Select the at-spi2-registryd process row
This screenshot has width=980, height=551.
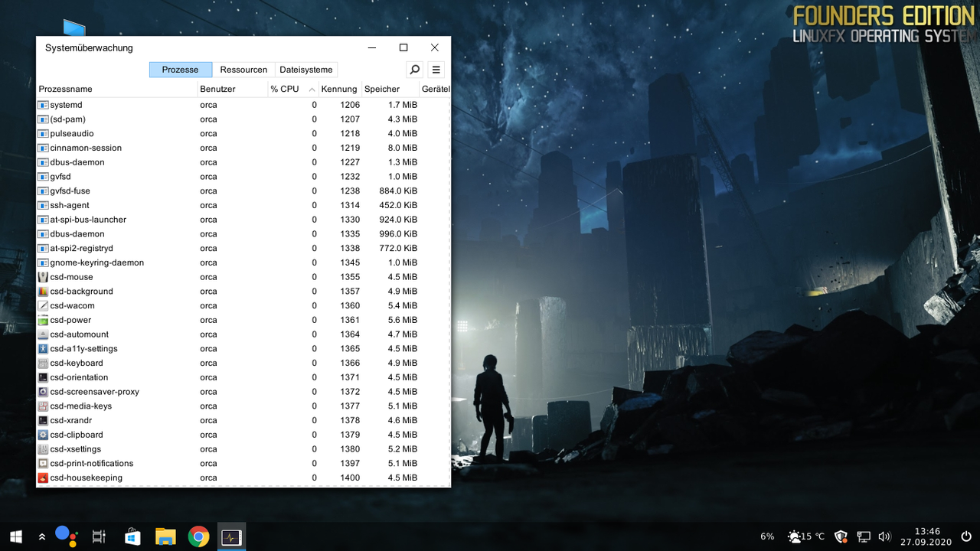(243, 249)
